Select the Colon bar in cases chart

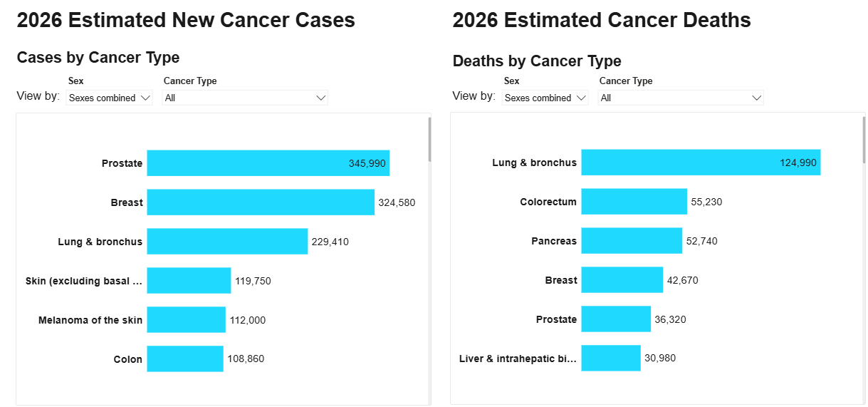point(185,359)
